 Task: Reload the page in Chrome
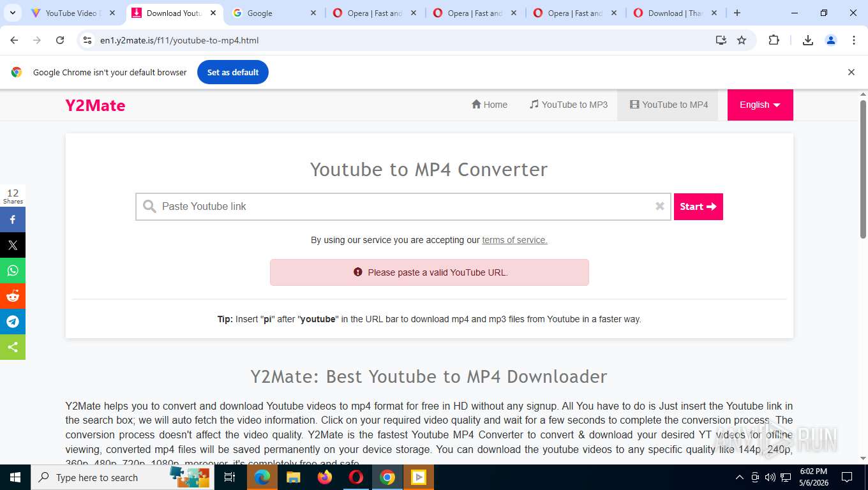(x=60, y=40)
